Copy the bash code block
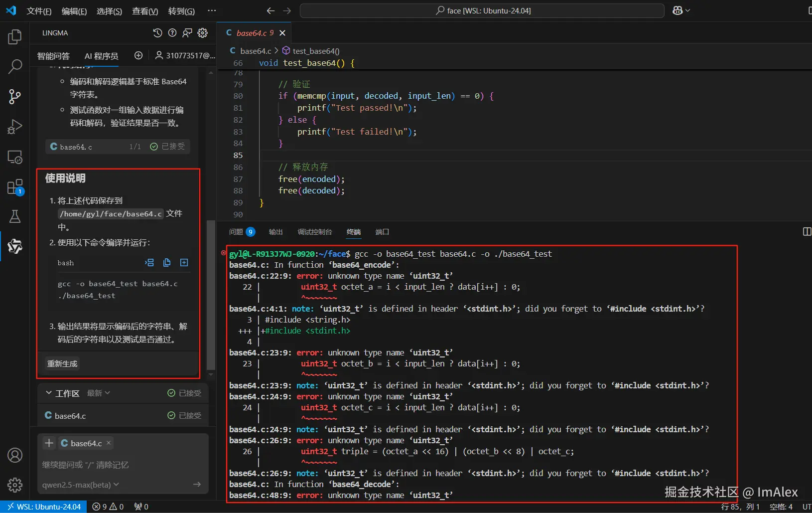The image size is (812, 513). (167, 263)
